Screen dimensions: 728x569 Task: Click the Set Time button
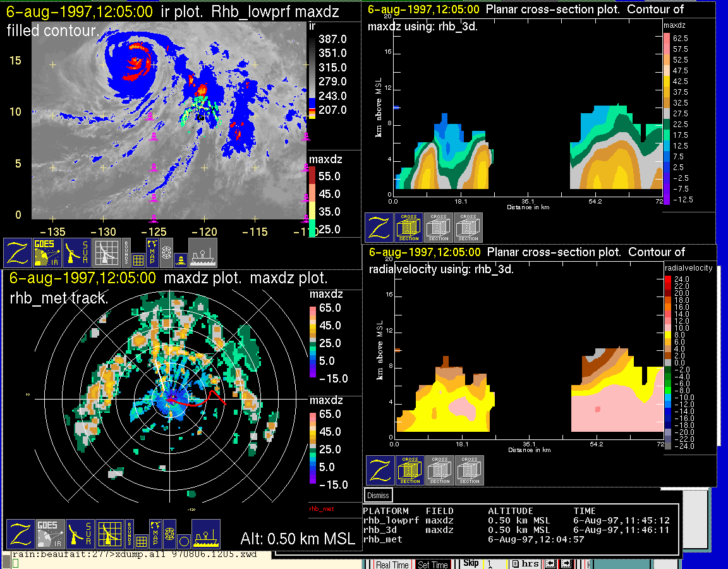point(433,565)
